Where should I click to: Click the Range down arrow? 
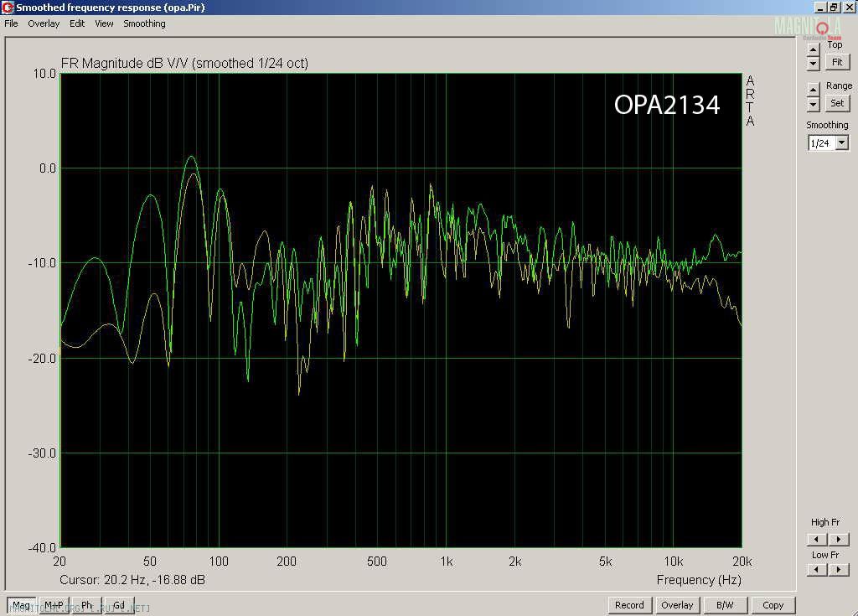(813, 103)
